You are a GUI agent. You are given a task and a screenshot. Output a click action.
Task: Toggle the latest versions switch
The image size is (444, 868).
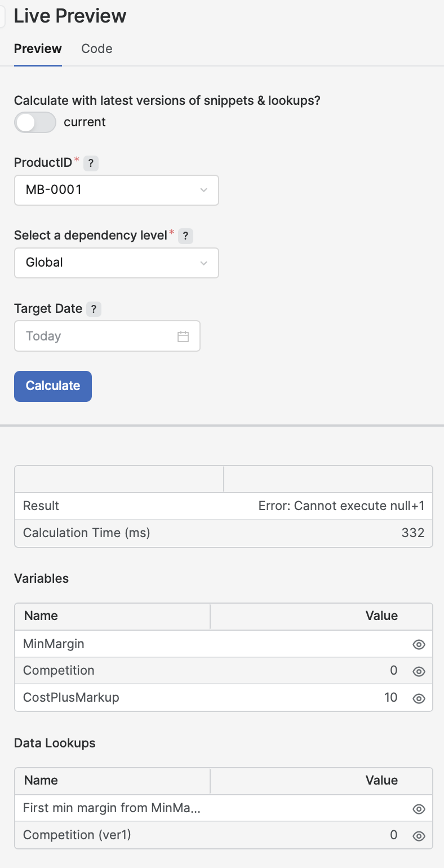click(x=35, y=122)
